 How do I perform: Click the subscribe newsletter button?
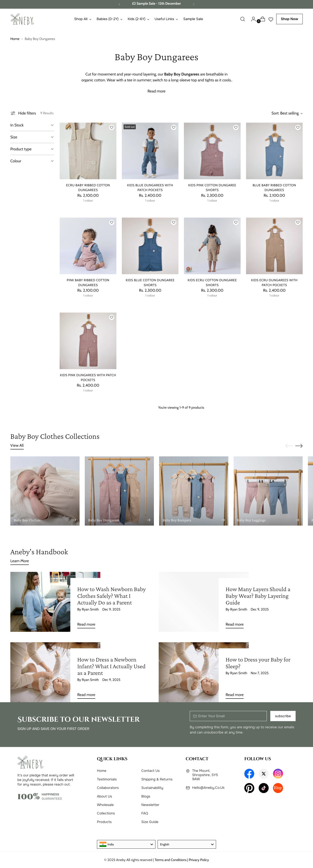tap(283, 716)
